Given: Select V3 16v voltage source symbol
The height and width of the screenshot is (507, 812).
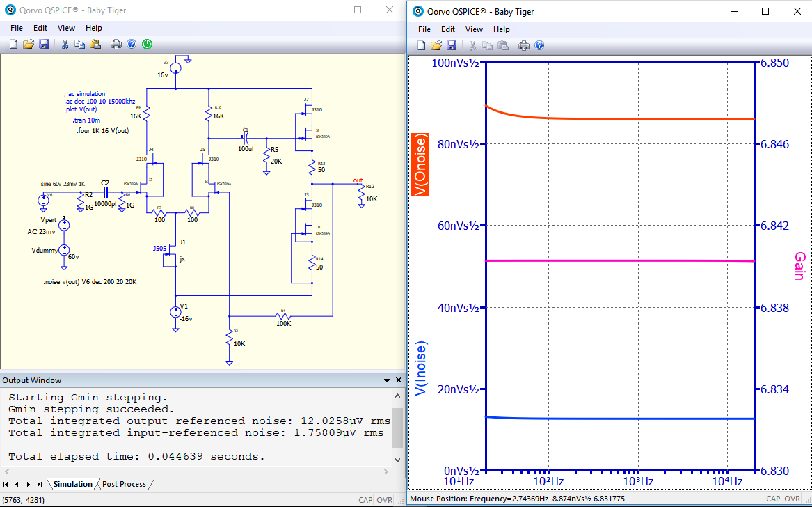Looking at the screenshot, I should [175, 68].
